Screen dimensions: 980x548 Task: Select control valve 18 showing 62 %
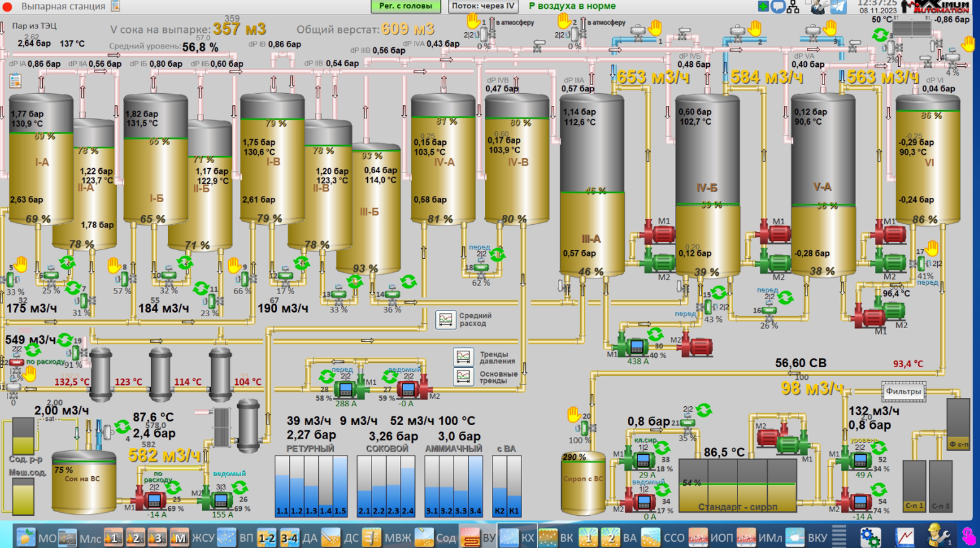[x=481, y=268]
